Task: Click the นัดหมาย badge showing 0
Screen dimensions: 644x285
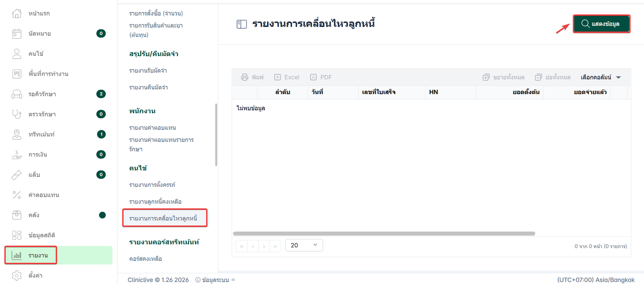Action: click(x=101, y=34)
